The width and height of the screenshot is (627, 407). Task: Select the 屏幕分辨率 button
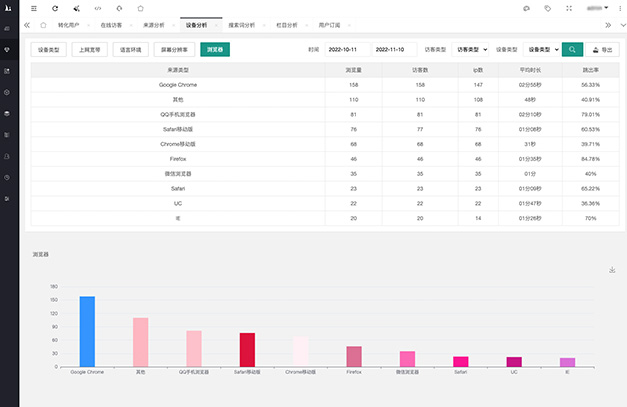(174, 48)
